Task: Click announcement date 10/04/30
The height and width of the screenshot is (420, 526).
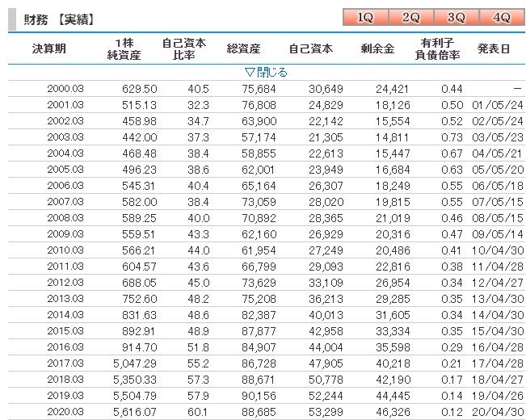Action: pyautogui.click(x=498, y=250)
